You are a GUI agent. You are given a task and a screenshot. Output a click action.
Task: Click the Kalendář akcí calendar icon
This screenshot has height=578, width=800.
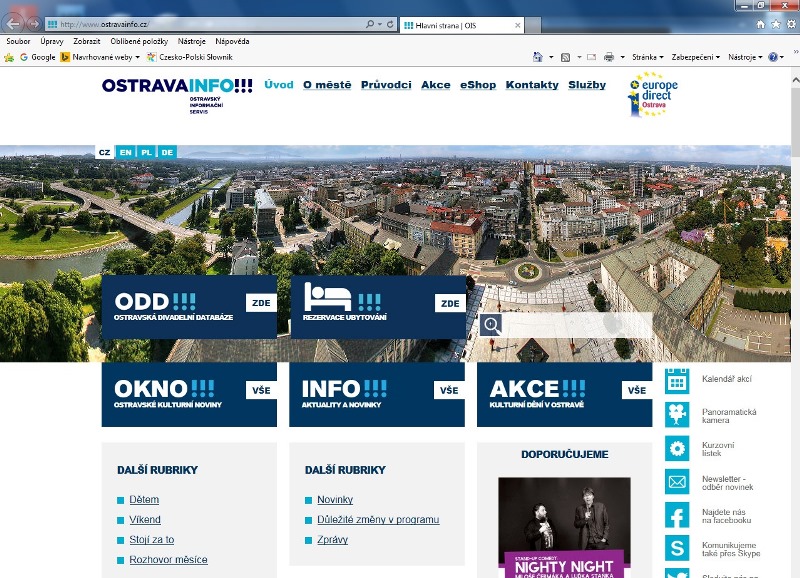677,380
